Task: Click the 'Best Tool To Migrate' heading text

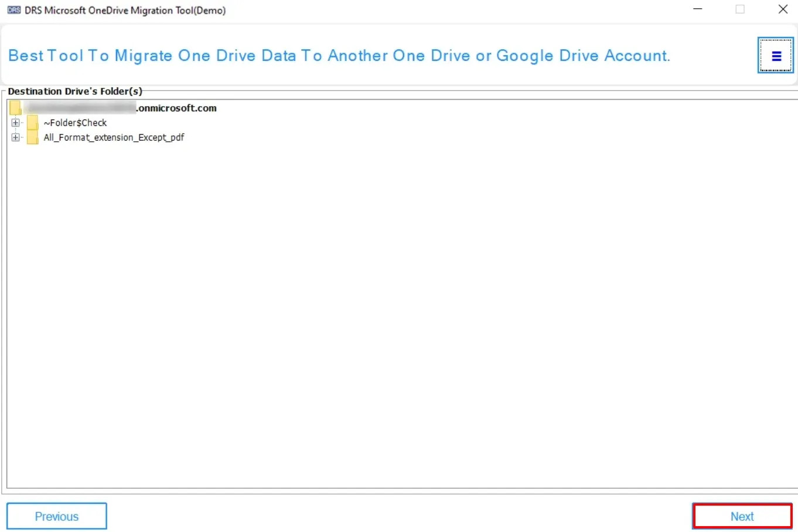Action: pyautogui.click(x=339, y=56)
